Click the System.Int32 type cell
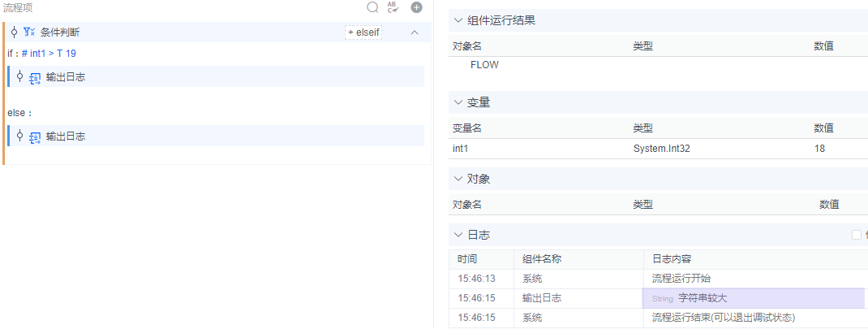 (661, 149)
